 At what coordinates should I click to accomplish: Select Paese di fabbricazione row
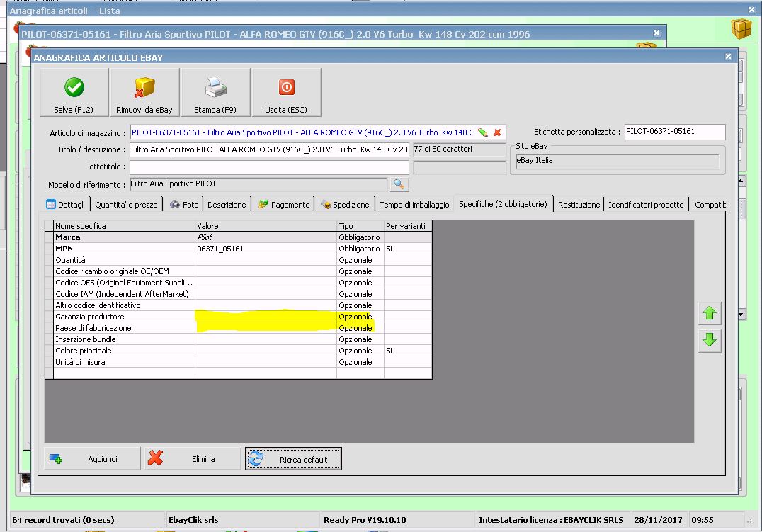point(238,328)
